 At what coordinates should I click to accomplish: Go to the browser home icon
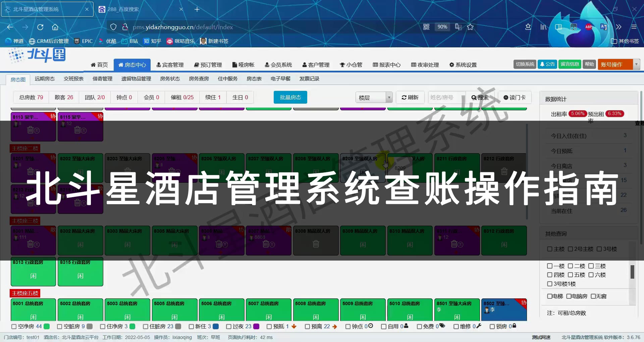tap(55, 27)
